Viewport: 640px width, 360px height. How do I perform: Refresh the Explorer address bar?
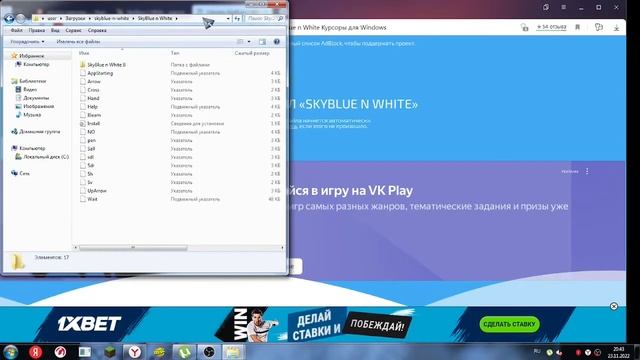coord(237,18)
